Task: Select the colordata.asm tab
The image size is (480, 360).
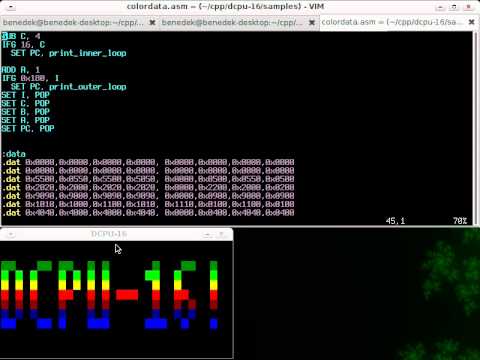Action: 392,22
